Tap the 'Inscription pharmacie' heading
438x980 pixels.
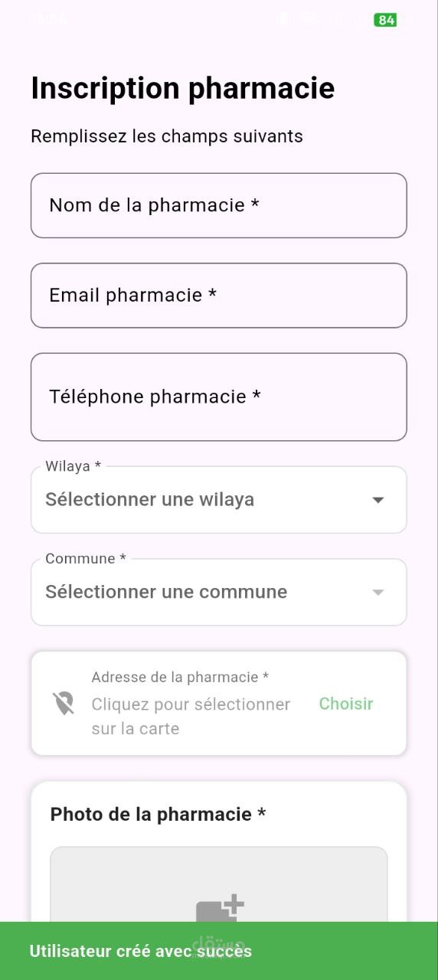(183, 89)
